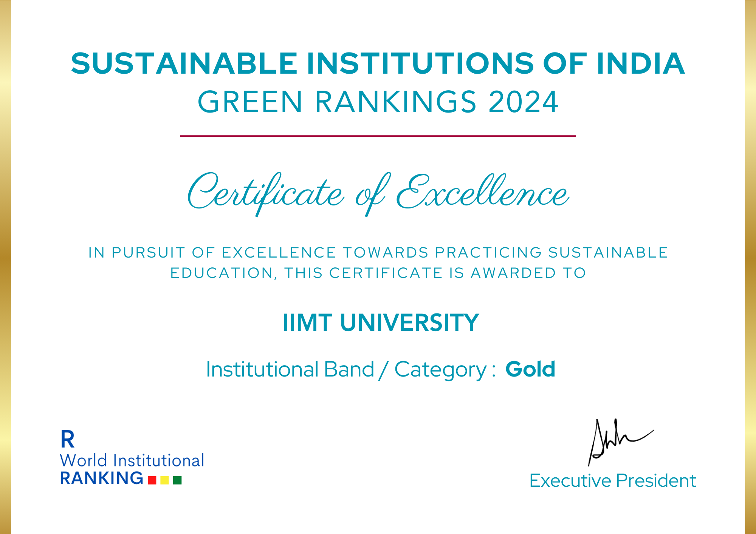The image size is (756, 534).
Task: Click the yellow square in the logo
Action: (x=164, y=480)
